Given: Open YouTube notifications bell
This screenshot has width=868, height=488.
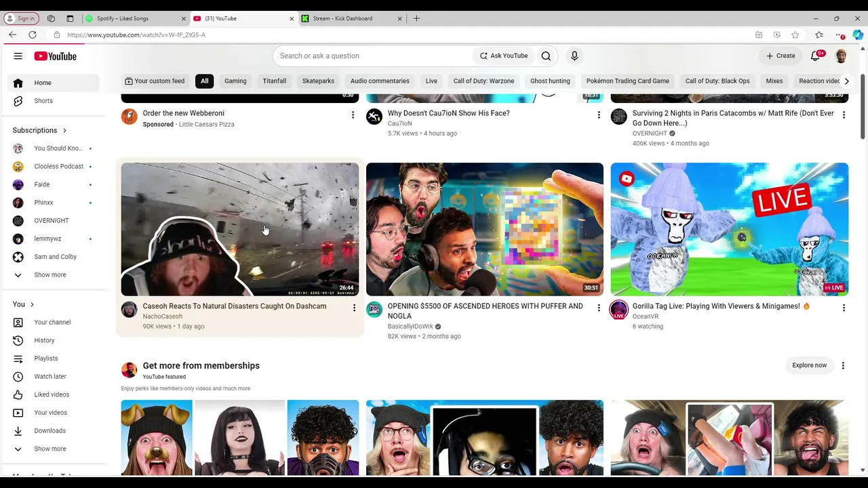Looking at the screenshot, I should pyautogui.click(x=816, y=56).
